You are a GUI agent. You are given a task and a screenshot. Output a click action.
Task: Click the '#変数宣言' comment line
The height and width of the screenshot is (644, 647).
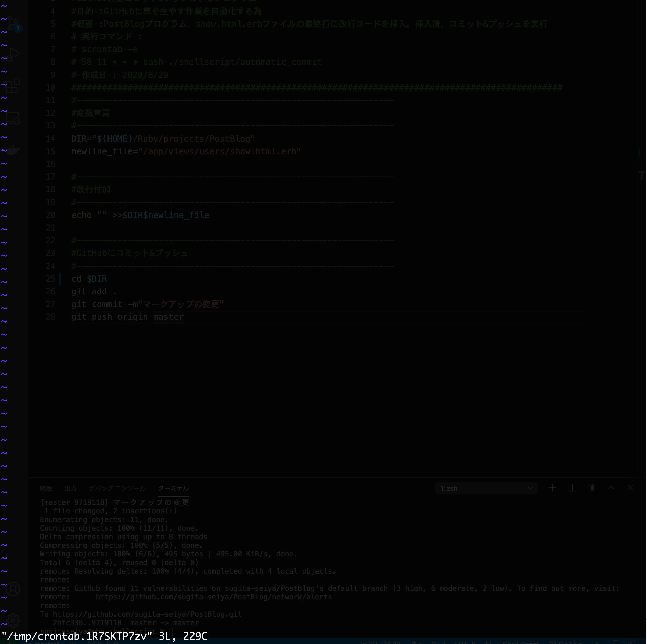90,113
